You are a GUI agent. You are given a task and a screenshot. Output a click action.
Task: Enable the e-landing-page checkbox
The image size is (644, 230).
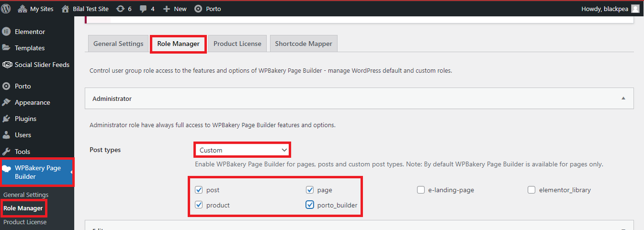tap(421, 190)
